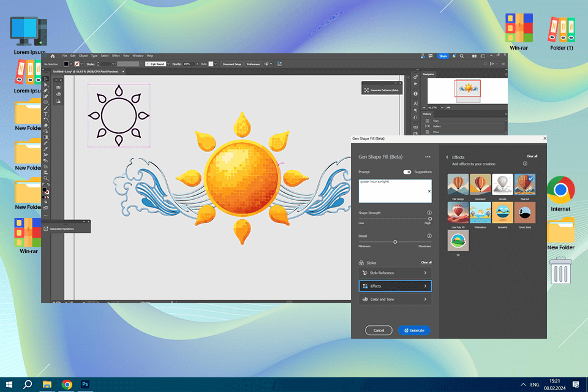This screenshot has width=588, height=392.
Task: Toggle the Suggestions switch
Action: click(407, 171)
